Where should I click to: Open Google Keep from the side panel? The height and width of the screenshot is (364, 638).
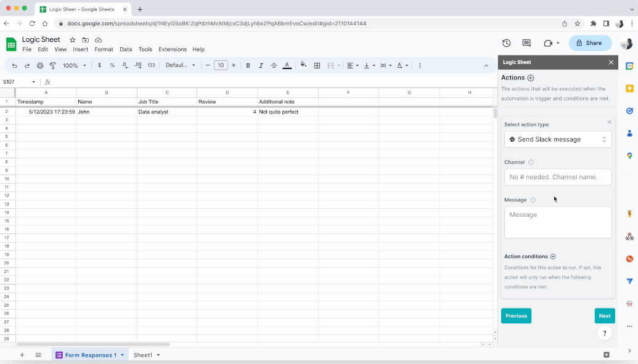tap(630, 89)
